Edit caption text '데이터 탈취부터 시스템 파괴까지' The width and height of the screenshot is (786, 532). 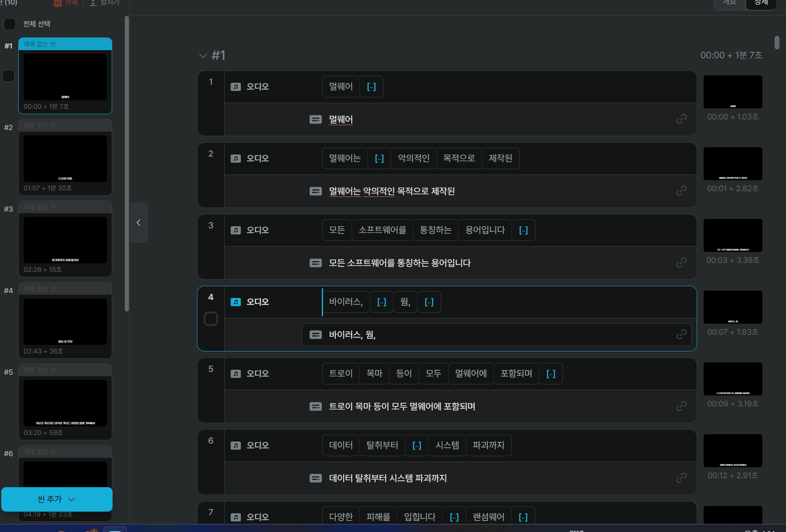coord(388,478)
